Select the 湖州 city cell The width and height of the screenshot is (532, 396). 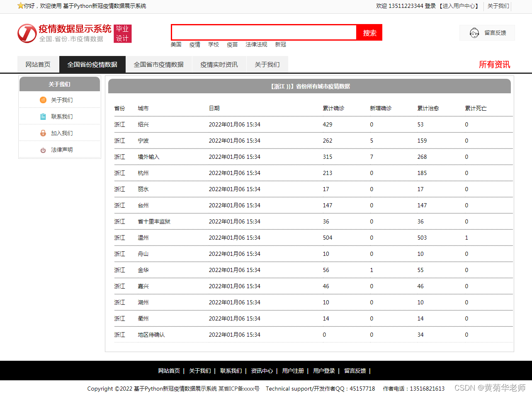tap(143, 302)
